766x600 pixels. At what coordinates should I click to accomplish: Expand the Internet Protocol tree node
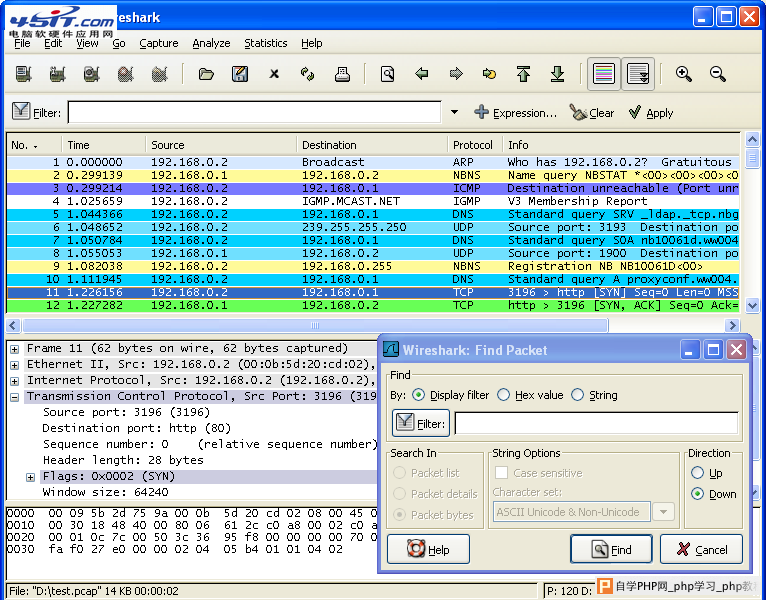tap(15, 381)
